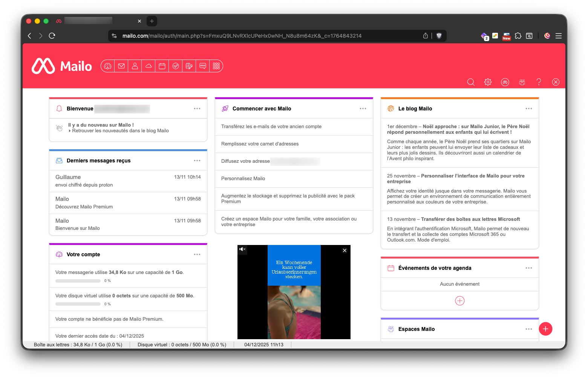Click the messagerie storage usage bar
The image size is (588, 378).
click(78, 281)
